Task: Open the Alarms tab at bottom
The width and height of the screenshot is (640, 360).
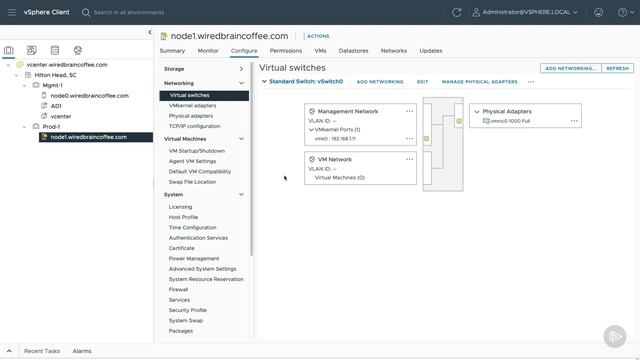Action: click(82, 351)
